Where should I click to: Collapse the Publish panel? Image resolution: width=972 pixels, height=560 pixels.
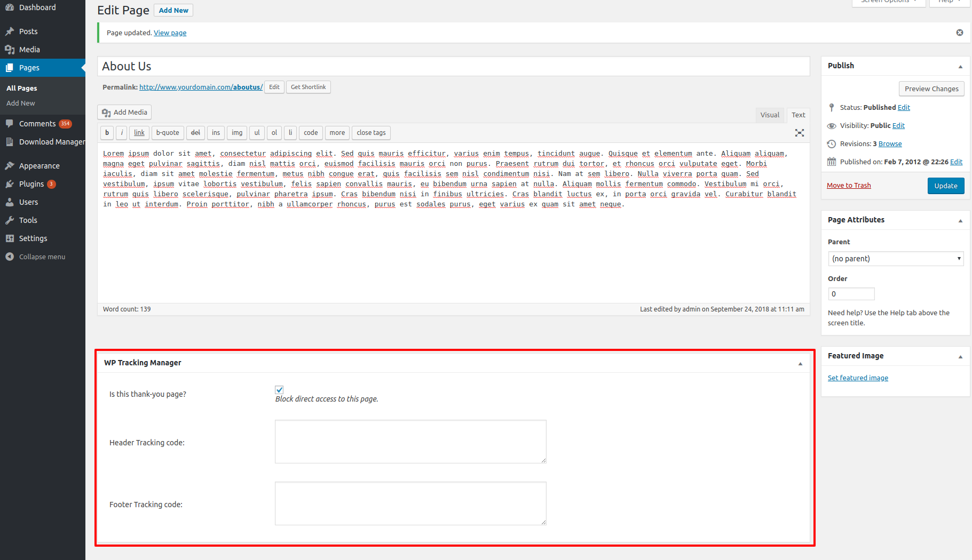click(x=960, y=67)
